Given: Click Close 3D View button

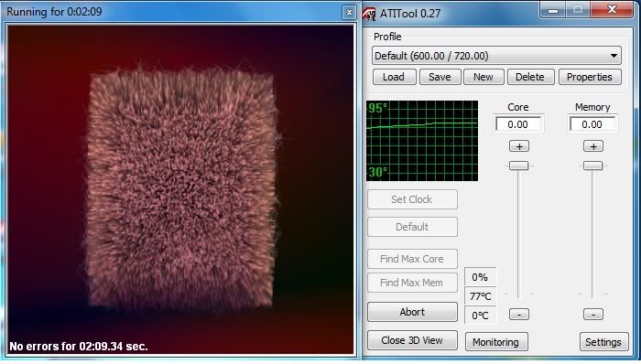Looking at the screenshot, I should pyautogui.click(x=412, y=340).
